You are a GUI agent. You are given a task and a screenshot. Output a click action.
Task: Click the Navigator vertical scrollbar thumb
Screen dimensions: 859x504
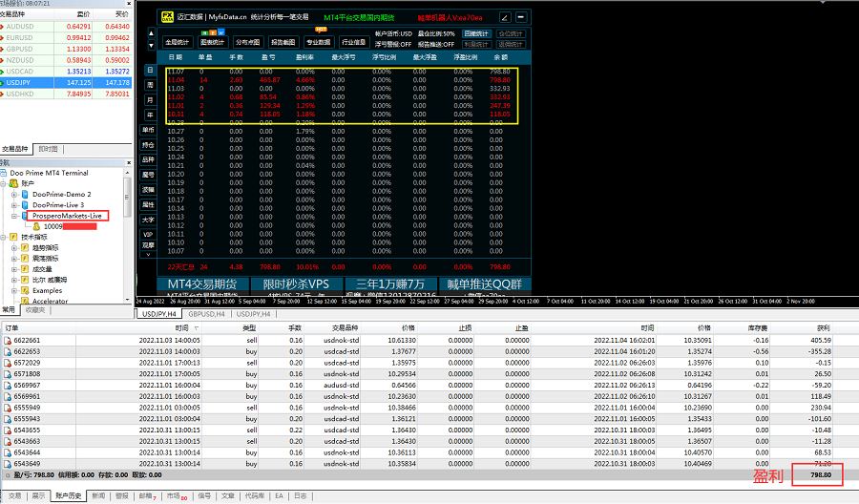click(128, 198)
